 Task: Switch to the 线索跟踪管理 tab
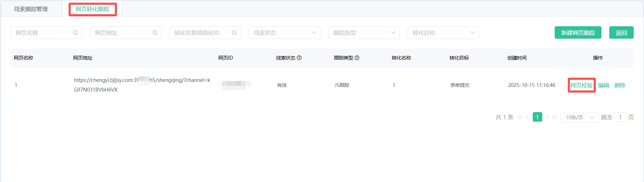[x=31, y=9]
